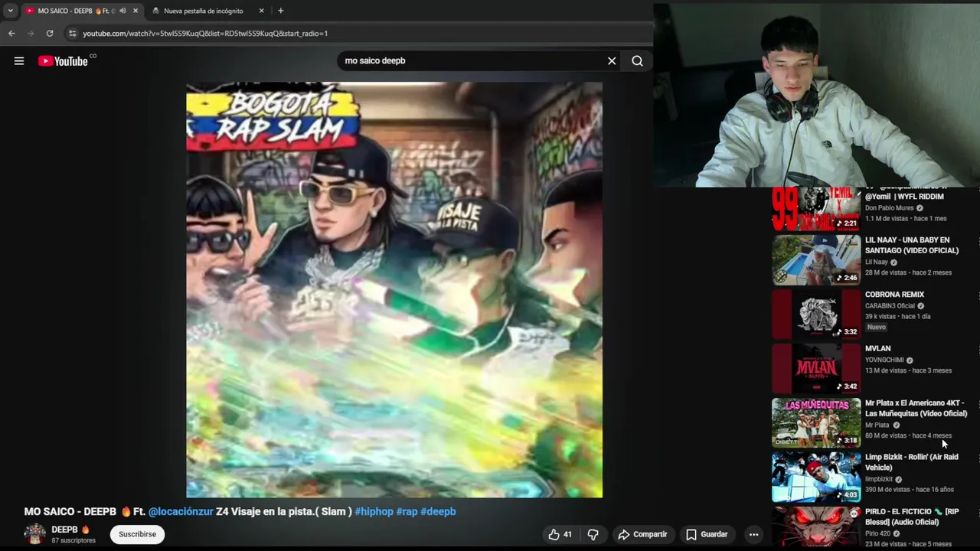980x551 pixels.
Task: Click channel name Pirlo 420
Action: pyautogui.click(x=878, y=534)
